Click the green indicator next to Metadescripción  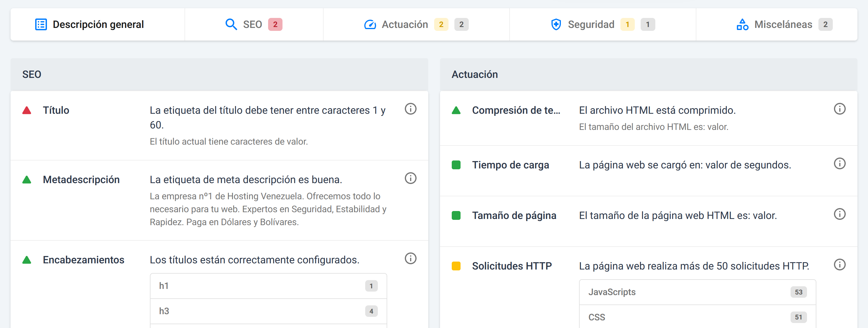pyautogui.click(x=27, y=179)
